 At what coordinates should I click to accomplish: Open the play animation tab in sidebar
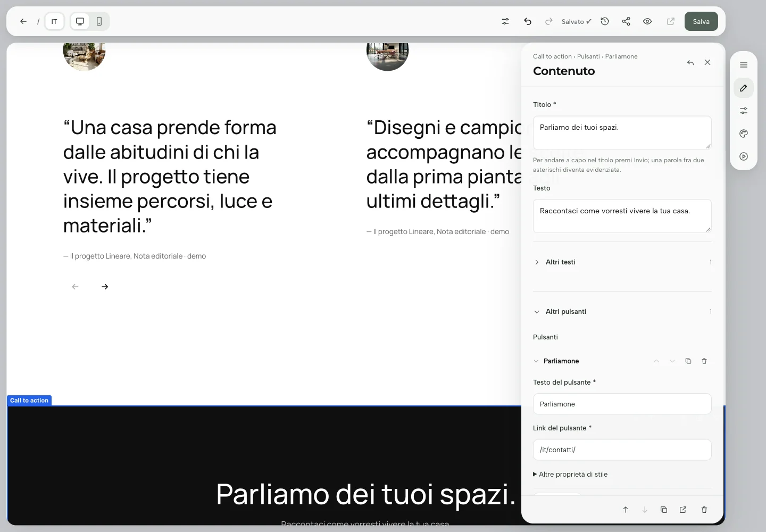pos(744,156)
